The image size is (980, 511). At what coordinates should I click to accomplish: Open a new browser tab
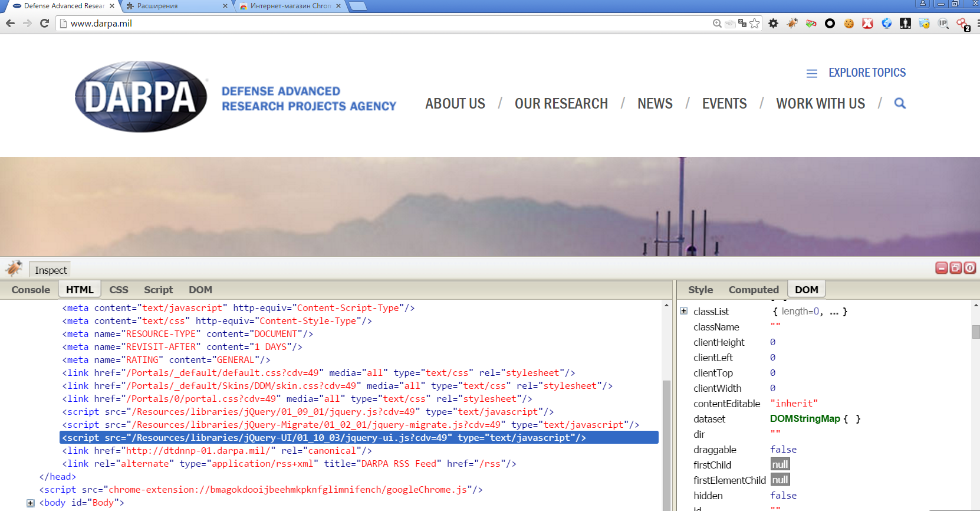[357, 6]
